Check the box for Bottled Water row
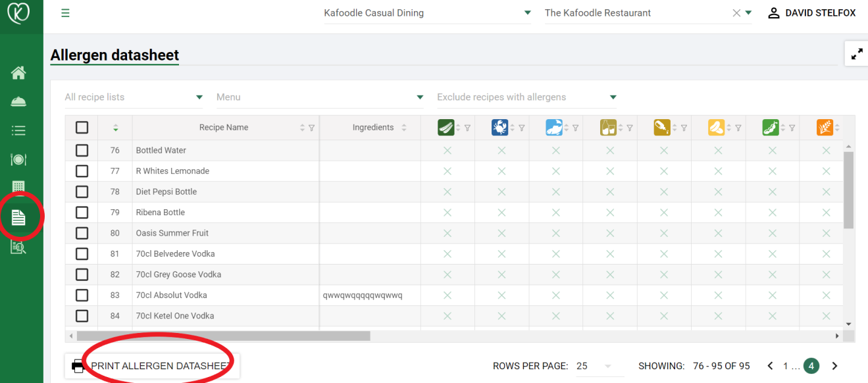This screenshot has width=868, height=383. [x=82, y=150]
